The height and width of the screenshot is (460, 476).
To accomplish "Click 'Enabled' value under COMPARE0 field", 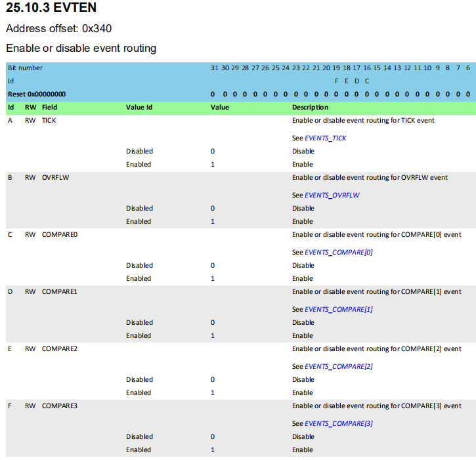I will point(139,278).
